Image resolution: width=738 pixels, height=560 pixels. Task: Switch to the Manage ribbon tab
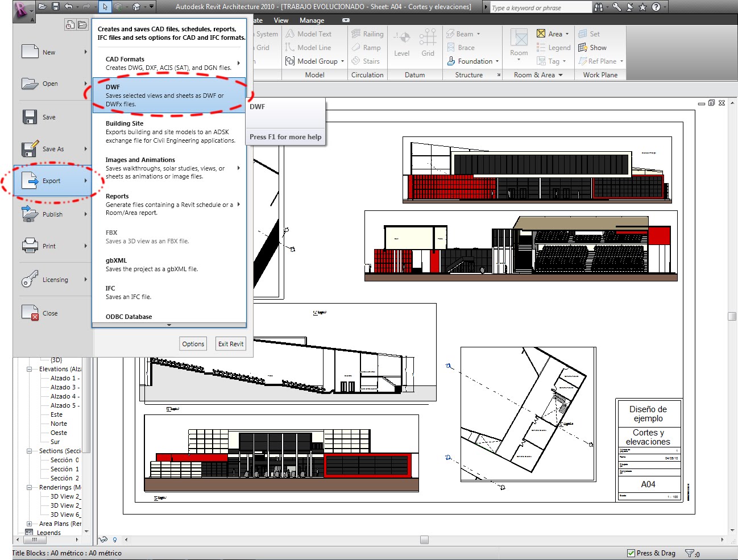point(312,20)
